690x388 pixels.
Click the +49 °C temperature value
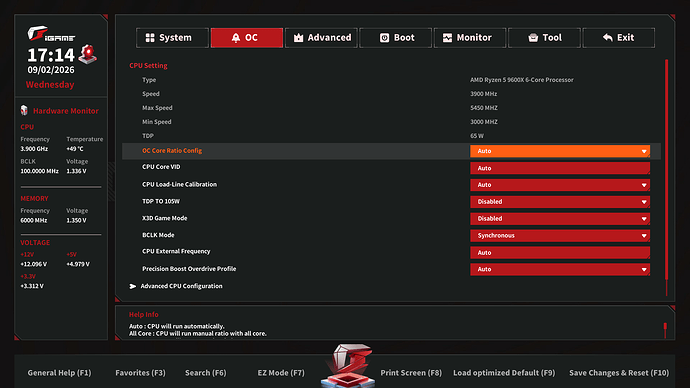(75, 149)
